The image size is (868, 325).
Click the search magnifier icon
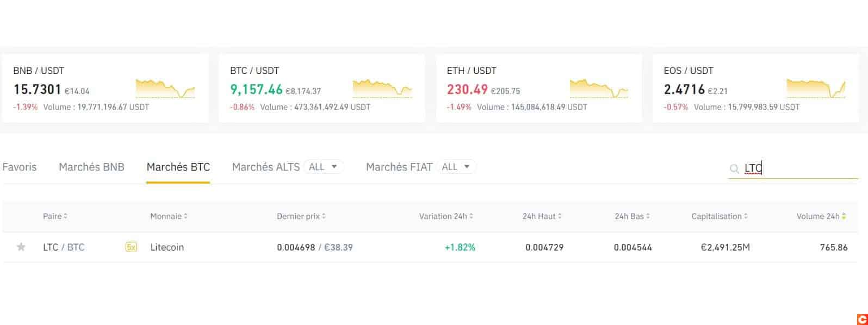(734, 168)
